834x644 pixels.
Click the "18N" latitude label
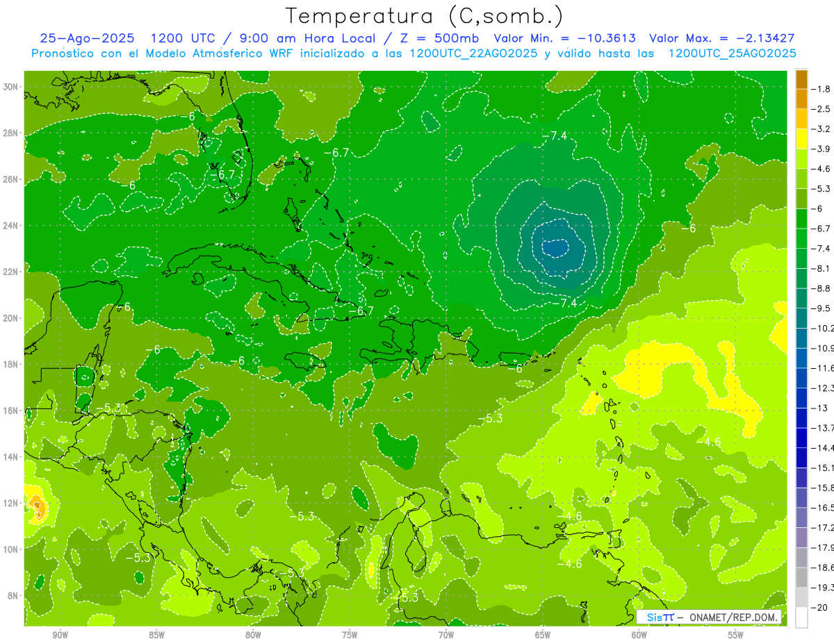tap(12, 364)
